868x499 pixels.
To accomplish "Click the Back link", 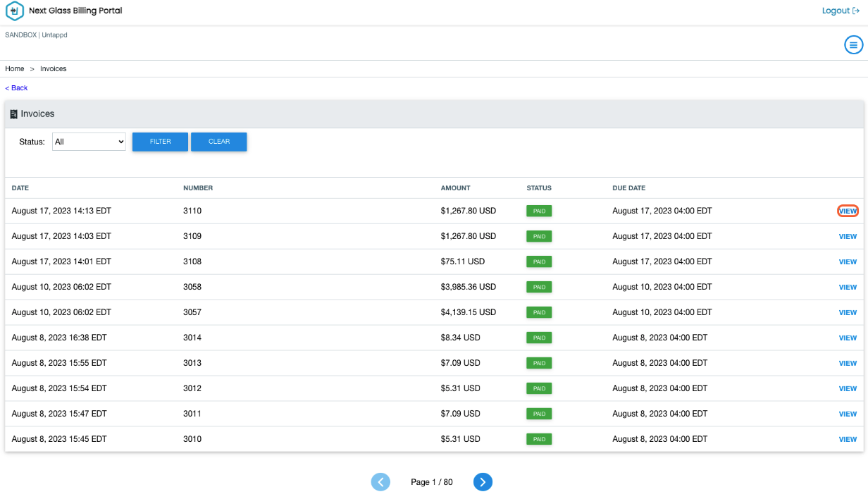I will [x=16, y=88].
